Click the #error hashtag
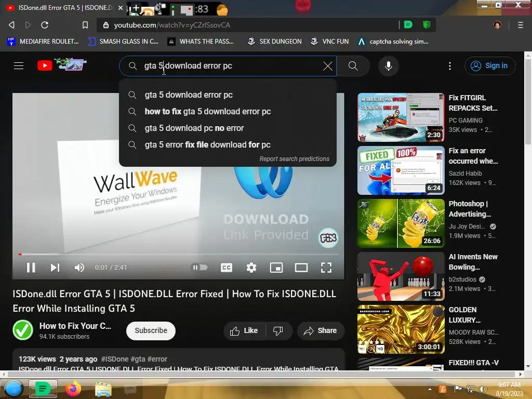Screen dimensions: 532x399 [x=157, y=359]
